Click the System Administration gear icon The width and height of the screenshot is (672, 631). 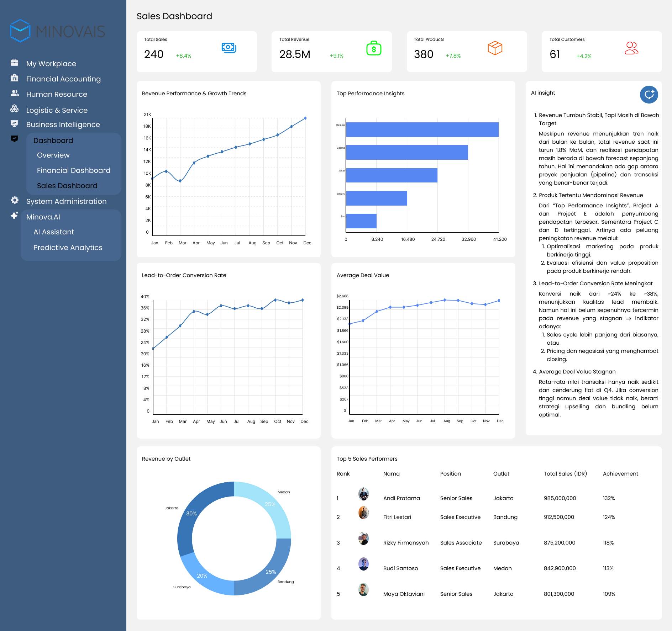(15, 200)
